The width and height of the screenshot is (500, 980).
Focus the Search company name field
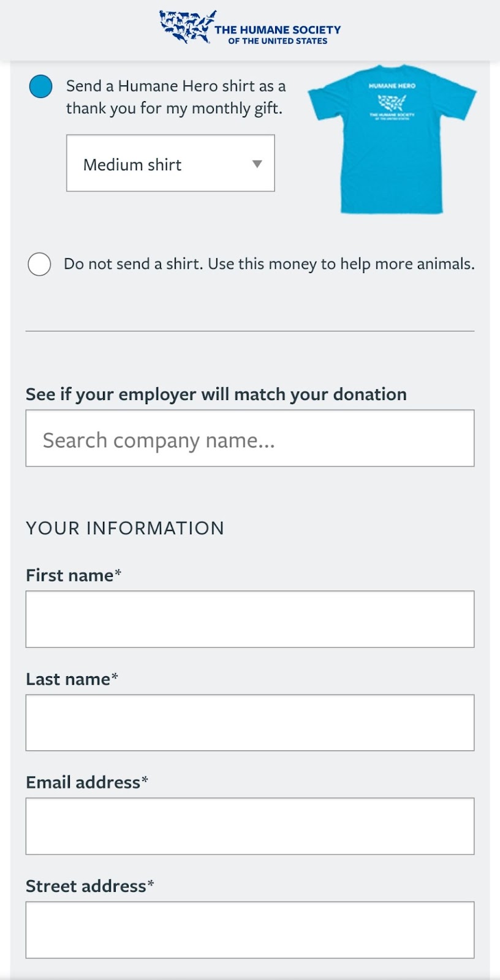[250, 438]
